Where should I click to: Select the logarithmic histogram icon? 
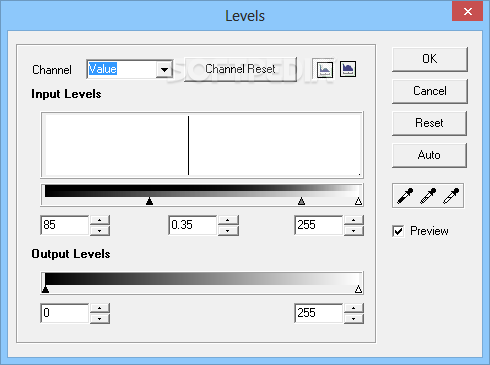pos(348,69)
